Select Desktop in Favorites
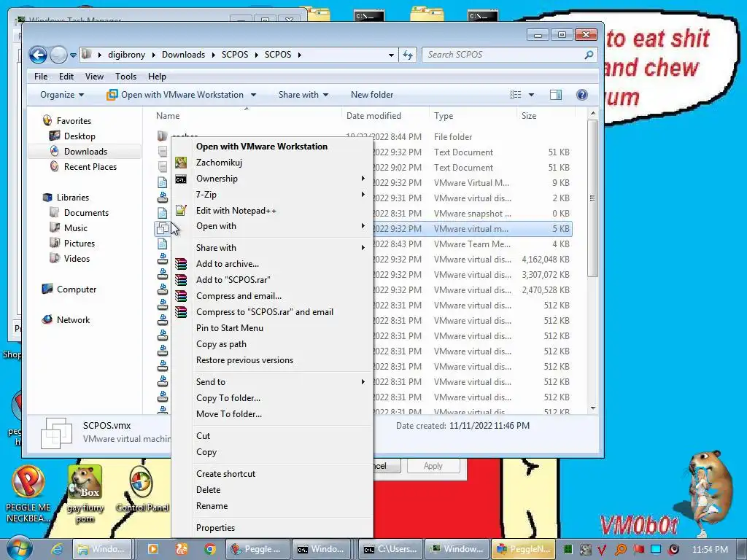 click(80, 136)
